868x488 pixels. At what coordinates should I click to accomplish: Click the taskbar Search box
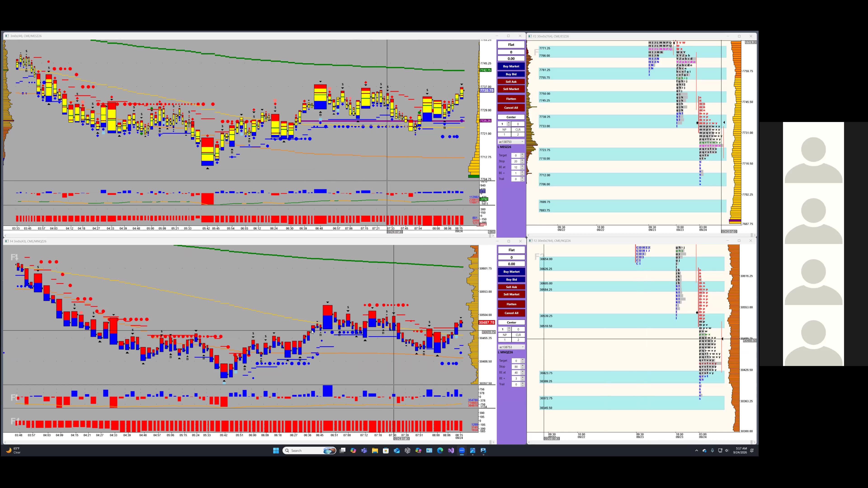[309, 451]
